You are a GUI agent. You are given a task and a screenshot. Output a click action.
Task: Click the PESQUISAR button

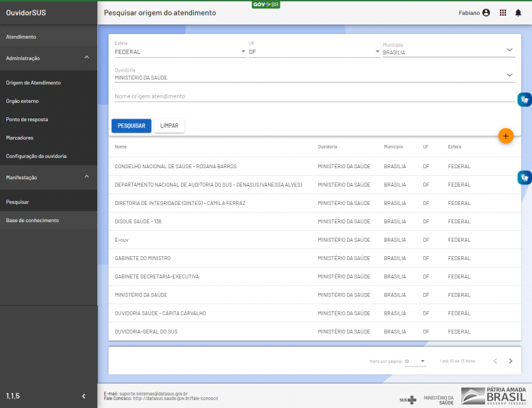[131, 126]
